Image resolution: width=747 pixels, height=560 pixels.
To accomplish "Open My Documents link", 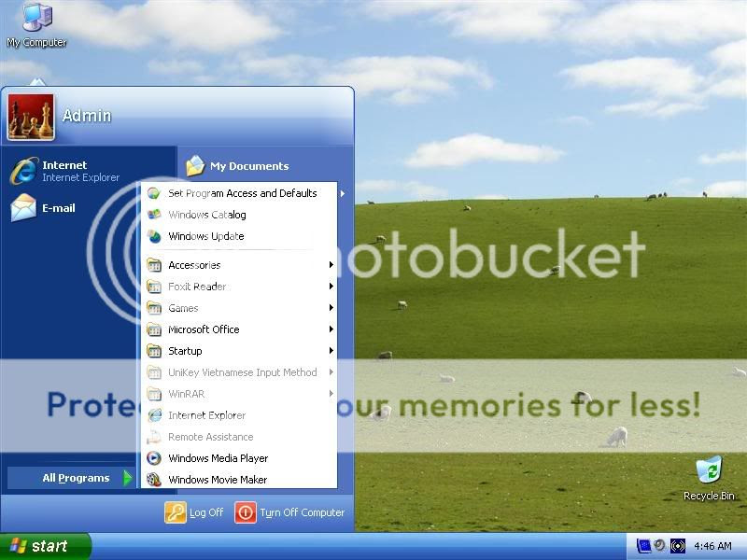I will point(249,166).
